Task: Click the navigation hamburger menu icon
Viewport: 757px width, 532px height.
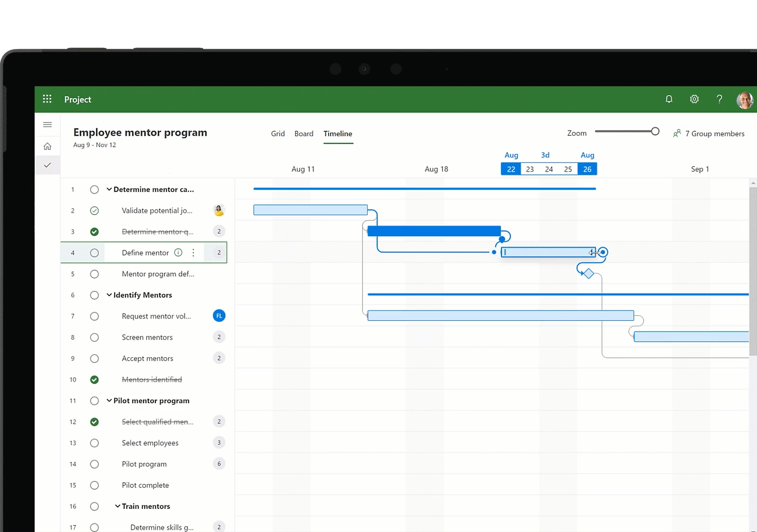Action: [47, 125]
